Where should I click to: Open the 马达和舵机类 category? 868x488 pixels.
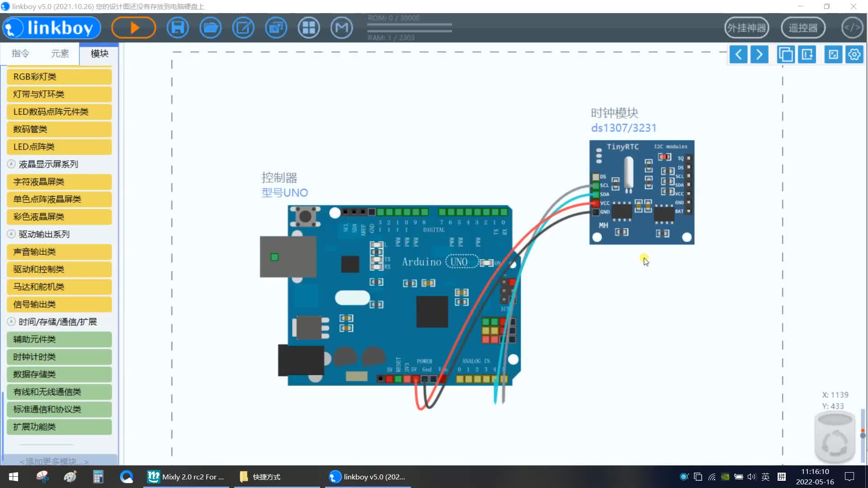pyautogui.click(x=59, y=287)
